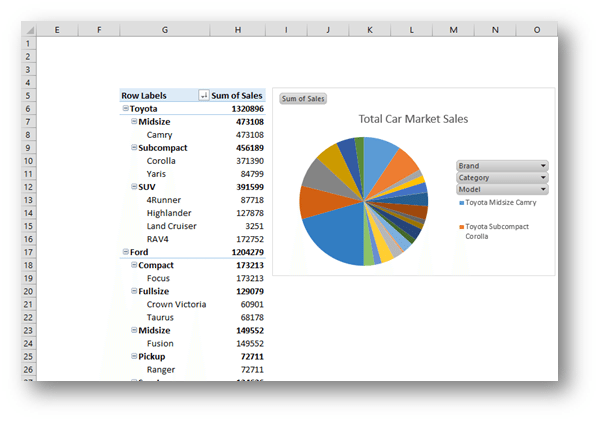Open the Model field dropdown on chart

tap(543, 189)
